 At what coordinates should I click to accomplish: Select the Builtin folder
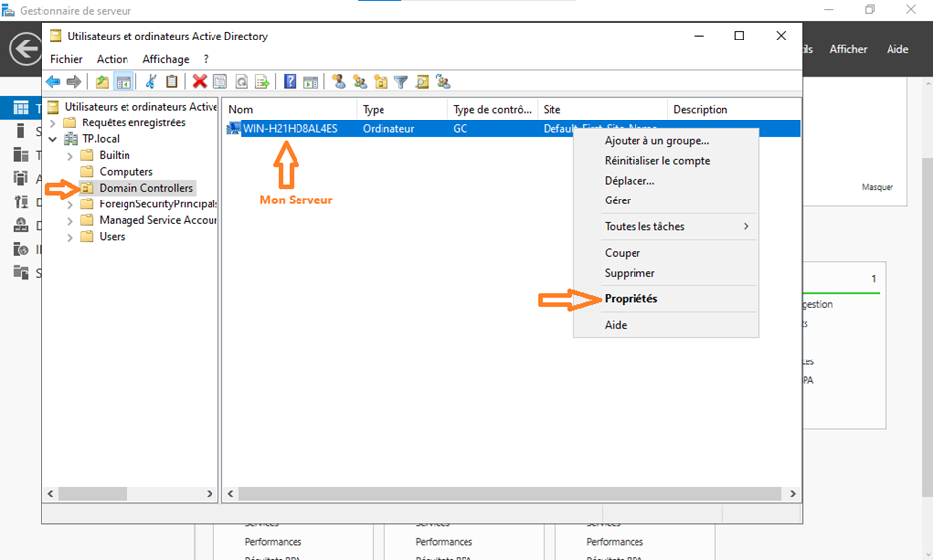115,155
